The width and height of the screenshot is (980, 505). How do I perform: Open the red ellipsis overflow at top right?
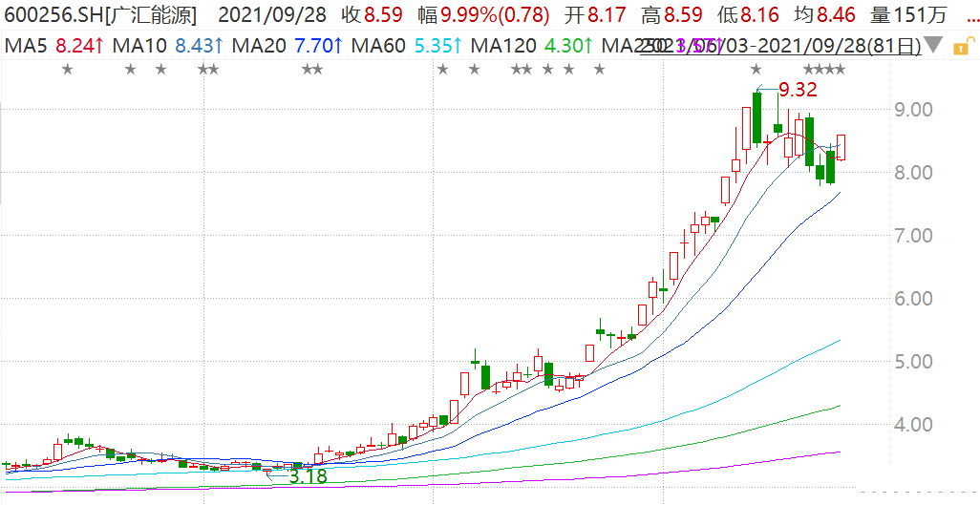tap(969, 15)
